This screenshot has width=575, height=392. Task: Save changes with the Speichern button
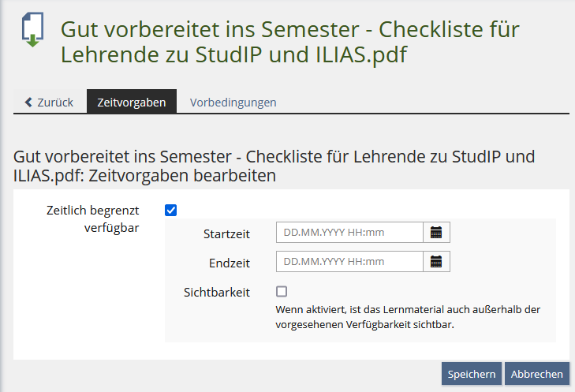pyautogui.click(x=472, y=374)
